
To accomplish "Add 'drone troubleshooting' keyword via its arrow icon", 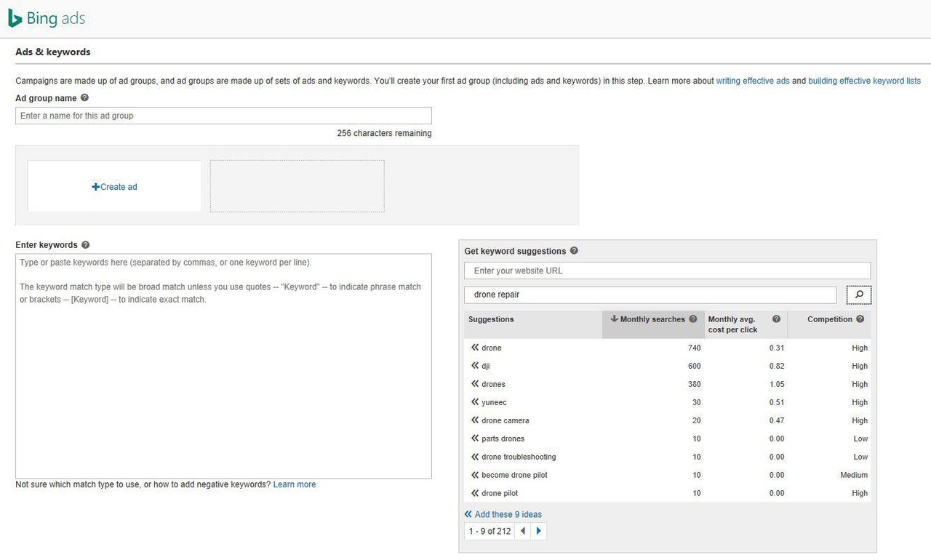I will (x=475, y=457).
